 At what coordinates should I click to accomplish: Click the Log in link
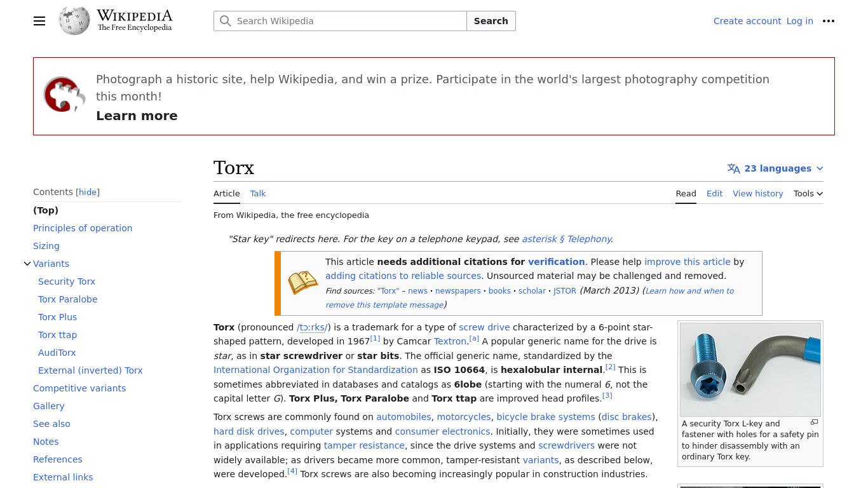click(x=799, y=21)
